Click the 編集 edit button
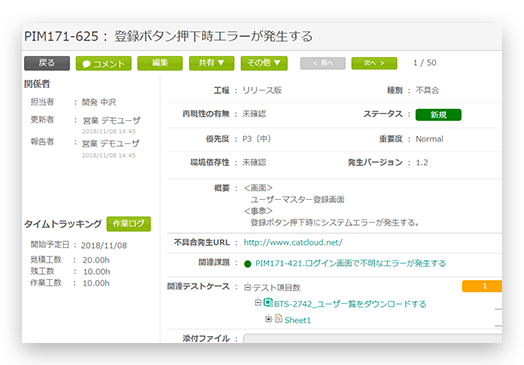The width and height of the screenshot is (524, 365). 160,63
